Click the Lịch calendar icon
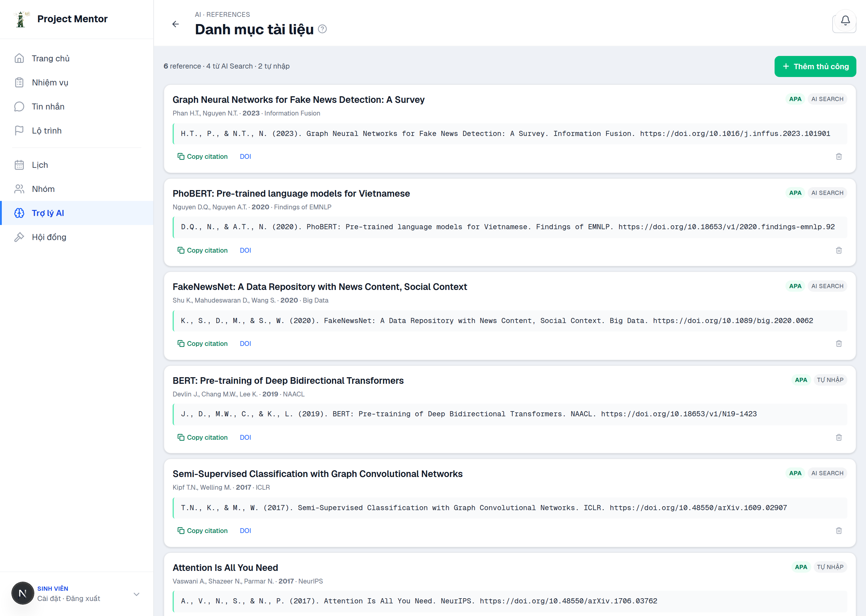 pos(19,165)
